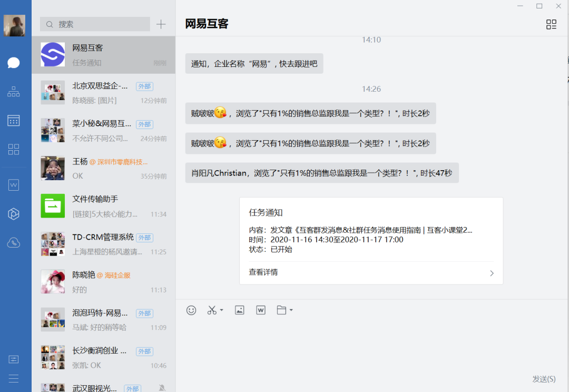Click the 任务通知 card title
The image size is (569, 392).
coord(266,213)
